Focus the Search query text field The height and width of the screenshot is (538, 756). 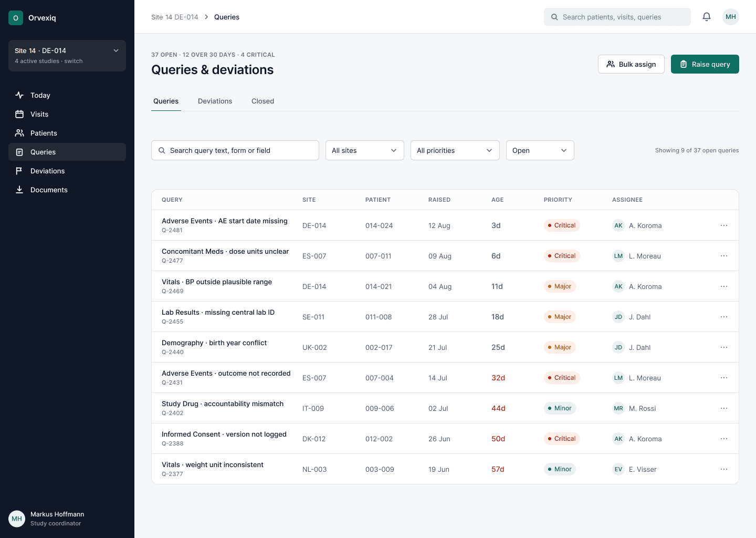pos(235,150)
